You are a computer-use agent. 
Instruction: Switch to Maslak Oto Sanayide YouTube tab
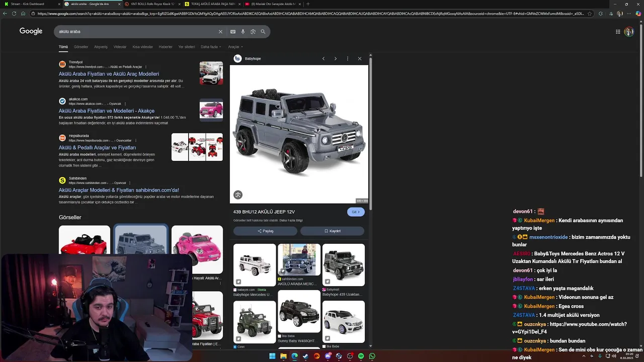273,4
